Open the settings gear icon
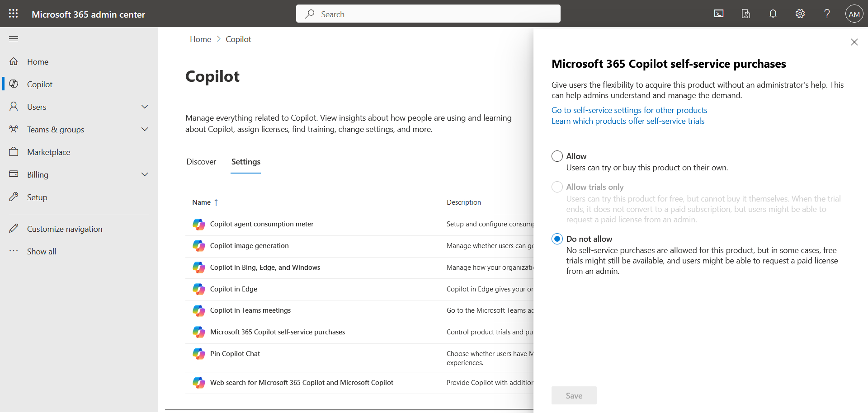The height and width of the screenshot is (413, 868). click(x=800, y=14)
